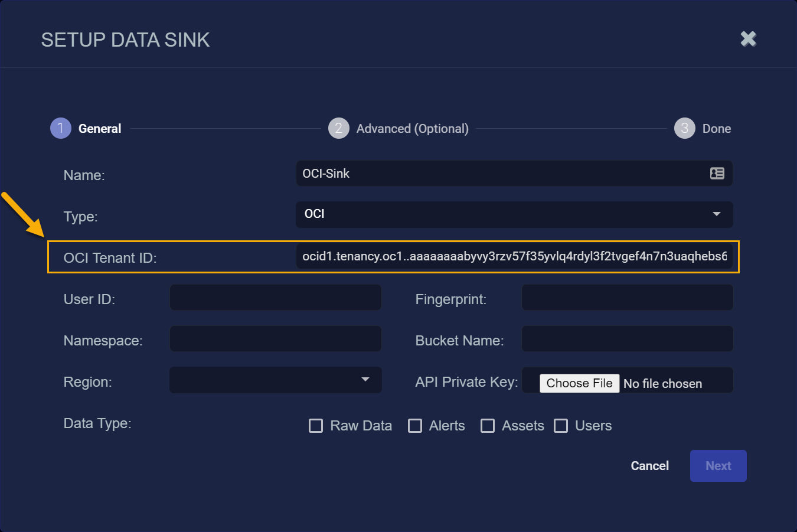Choose File for API Private Key
This screenshot has height=532, width=797.
[x=580, y=383]
